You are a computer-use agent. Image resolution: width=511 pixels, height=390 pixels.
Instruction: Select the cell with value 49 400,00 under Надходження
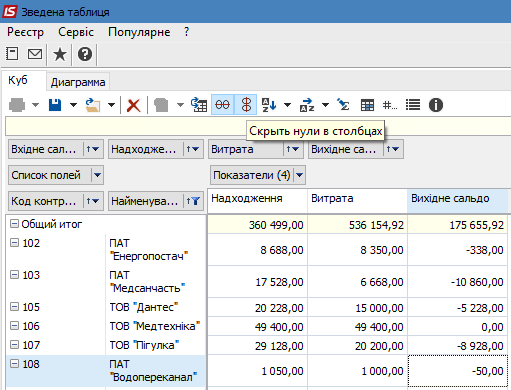click(x=257, y=327)
